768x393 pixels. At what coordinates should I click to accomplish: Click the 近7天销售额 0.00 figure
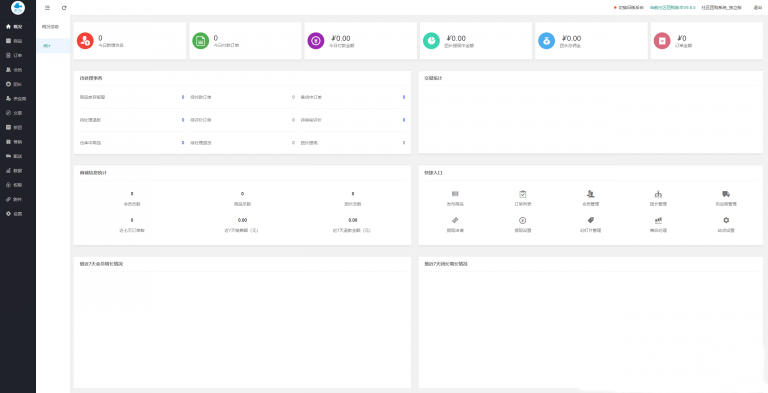pyautogui.click(x=242, y=220)
